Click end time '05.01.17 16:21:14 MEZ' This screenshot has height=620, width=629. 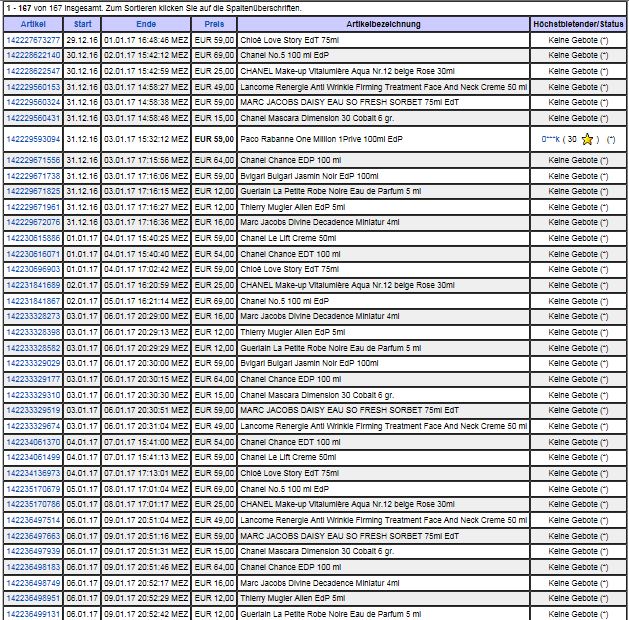coord(146,301)
